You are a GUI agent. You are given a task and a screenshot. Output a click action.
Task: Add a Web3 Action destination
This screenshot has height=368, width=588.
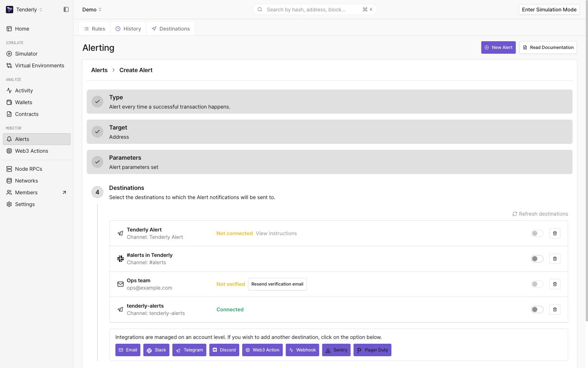pyautogui.click(x=262, y=350)
